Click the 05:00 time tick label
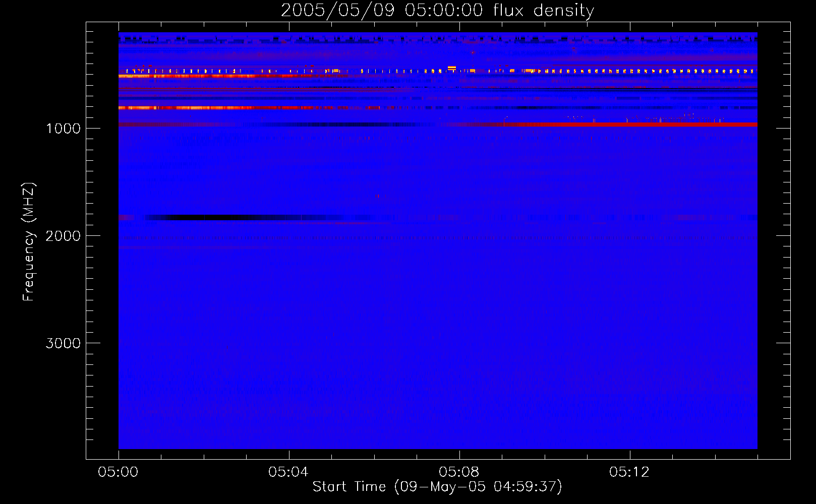Viewport: 816px width, 504px height. [118, 472]
